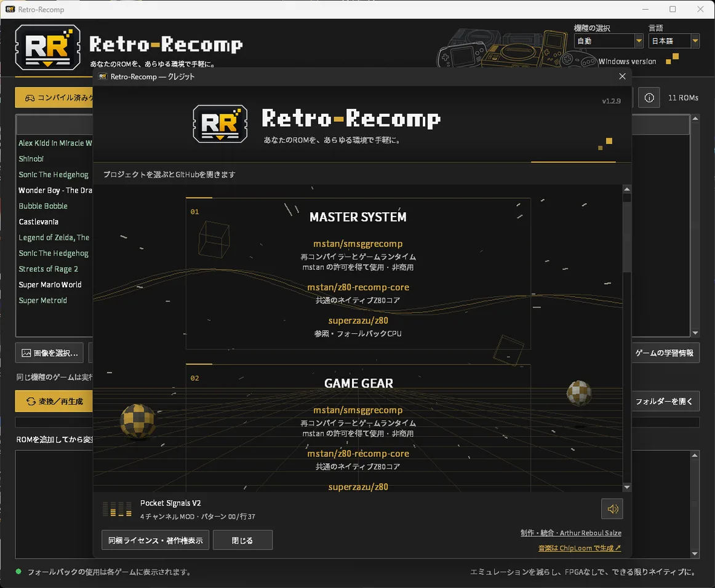Open the 音楽は ChipLoom で生成 link
This screenshot has height=588, width=715.
click(580, 548)
